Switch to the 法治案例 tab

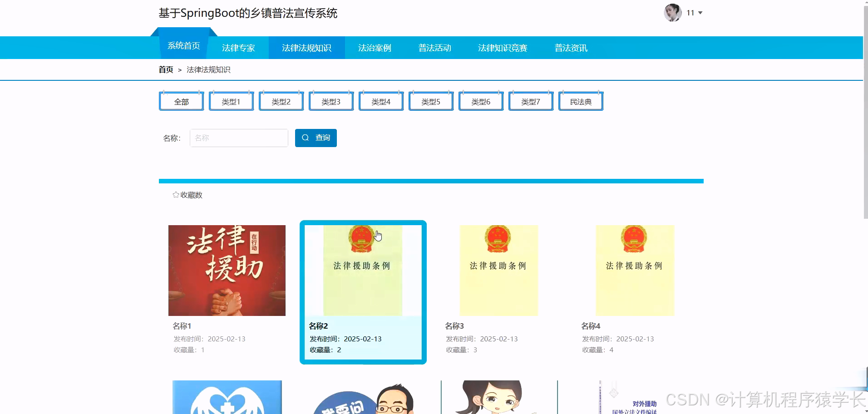pyautogui.click(x=375, y=47)
